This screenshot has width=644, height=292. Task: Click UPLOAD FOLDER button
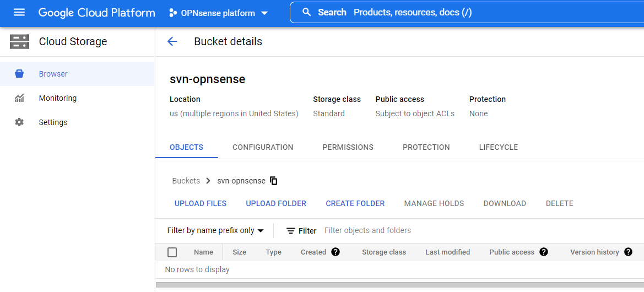point(276,203)
